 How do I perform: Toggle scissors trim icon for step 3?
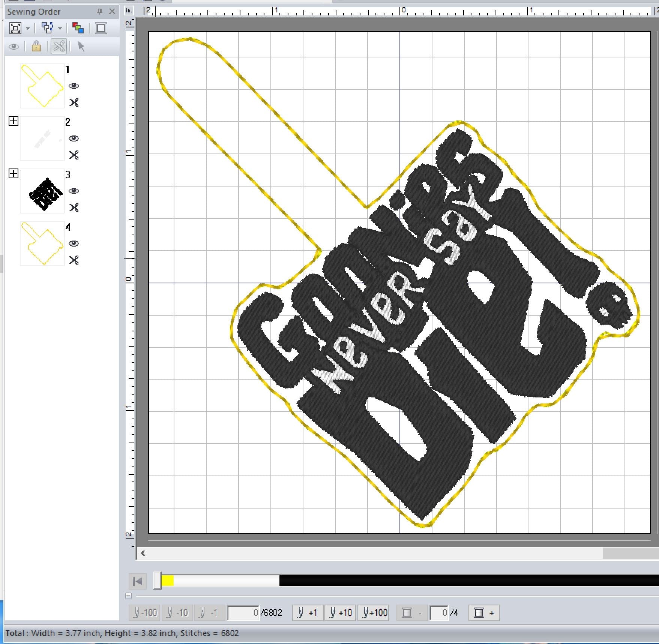point(74,208)
